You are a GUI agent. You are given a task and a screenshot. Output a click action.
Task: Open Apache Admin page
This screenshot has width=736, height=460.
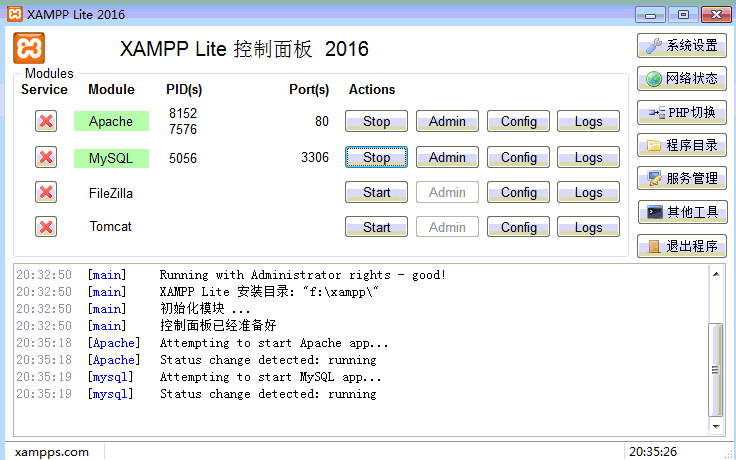click(x=447, y=121)
